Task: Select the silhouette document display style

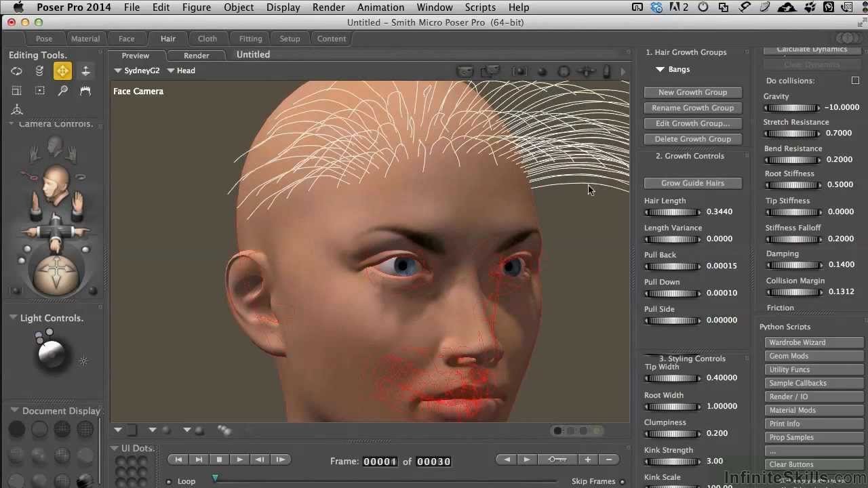Action: point(17,428)
